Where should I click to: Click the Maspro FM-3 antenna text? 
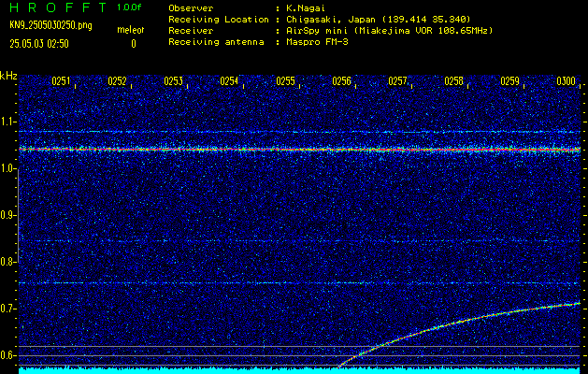pos(317,42)
